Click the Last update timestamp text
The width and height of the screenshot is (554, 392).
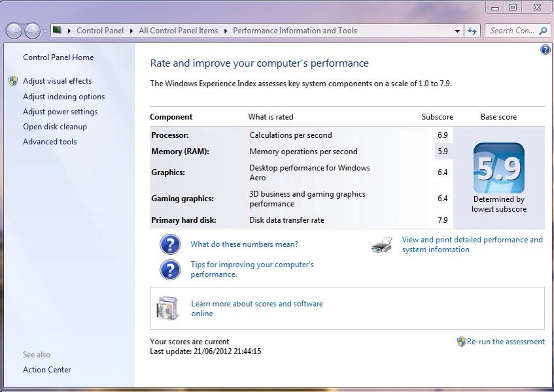click(205, 351)
